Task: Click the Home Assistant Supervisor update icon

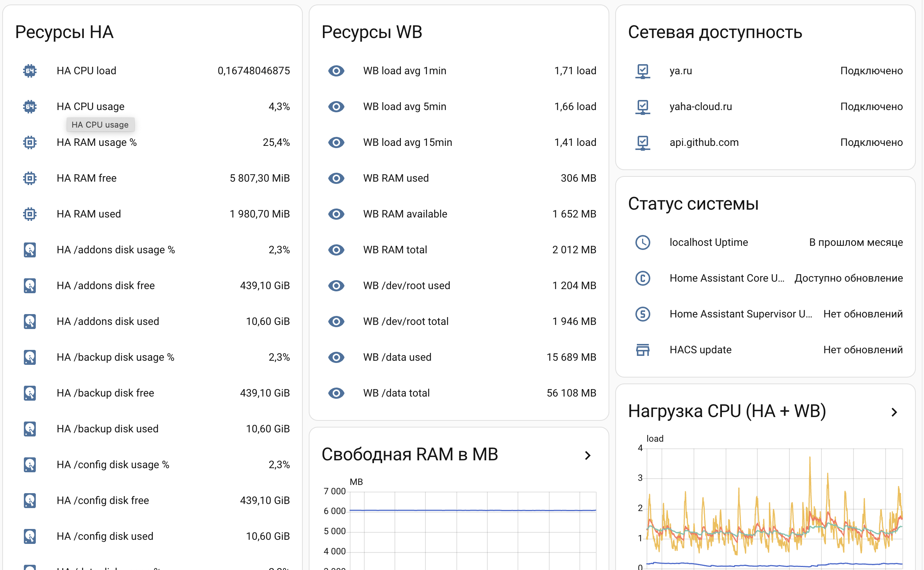Action: [642, 314]
